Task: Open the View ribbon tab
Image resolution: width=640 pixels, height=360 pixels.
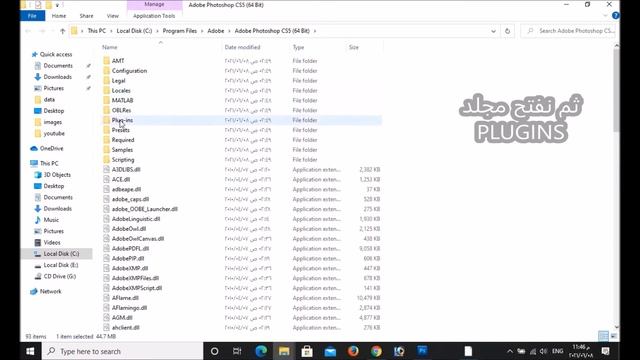Action: pos(113,16)
